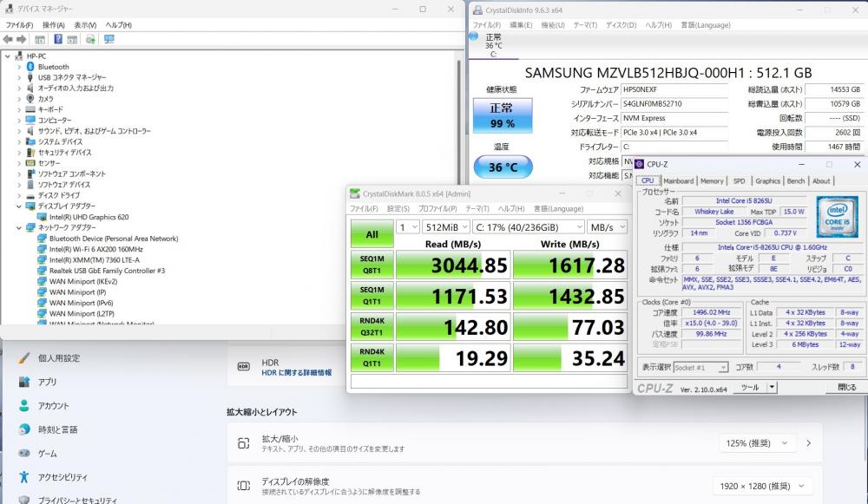The height and width of the screenshot is (504, 868).
Task: Switch to the Memory tab in CPU-Z
Action: pyautogui.click(x=712, y=181)
